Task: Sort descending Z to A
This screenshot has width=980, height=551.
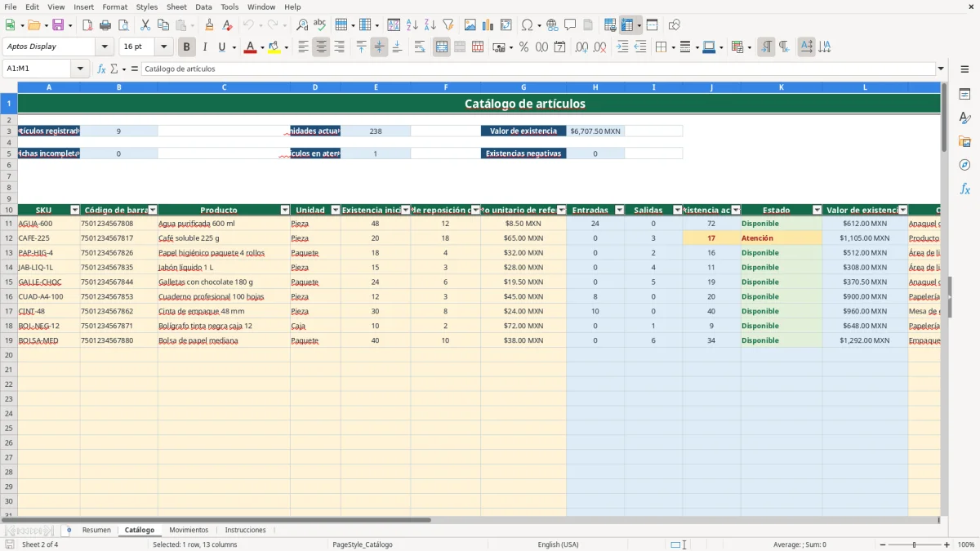Action: (x=430, y=25)
